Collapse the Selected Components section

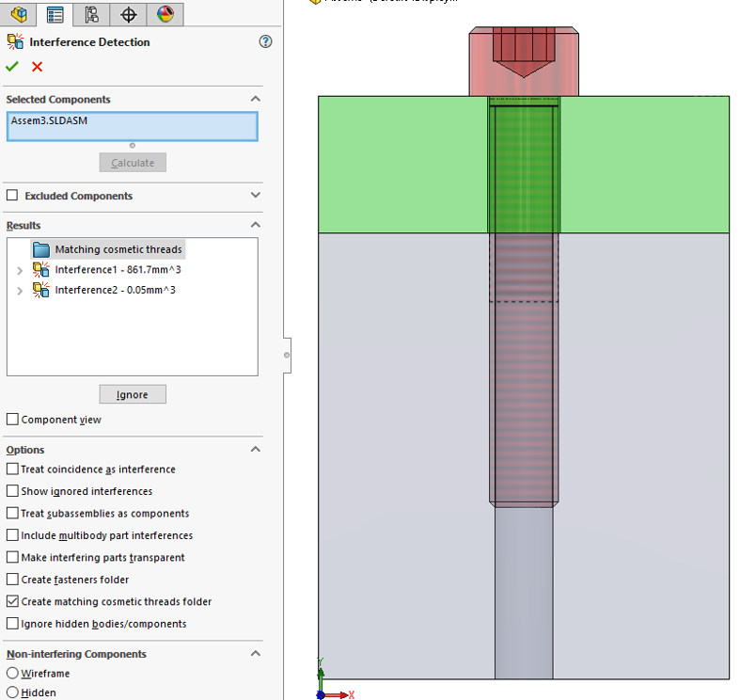256,99
